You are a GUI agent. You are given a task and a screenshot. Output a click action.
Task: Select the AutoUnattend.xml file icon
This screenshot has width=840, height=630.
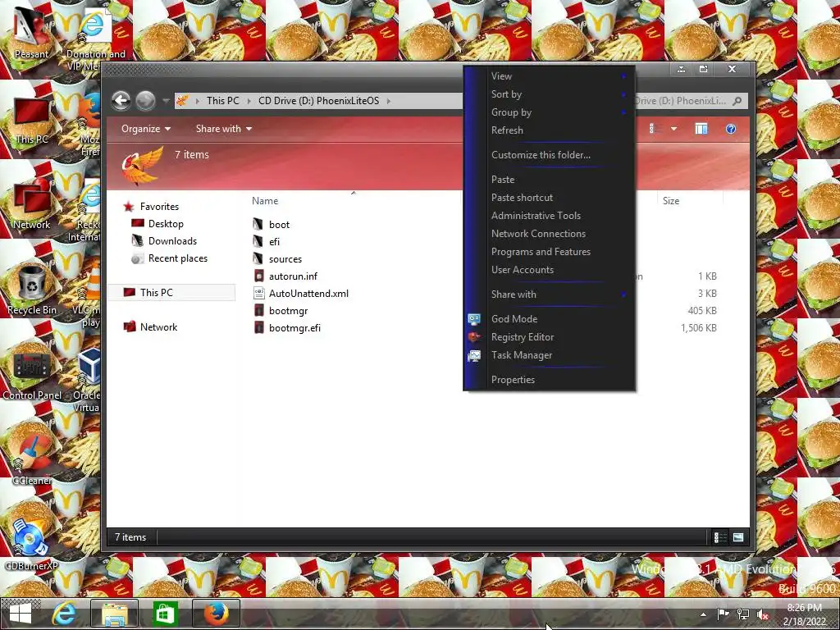(258, 293)
